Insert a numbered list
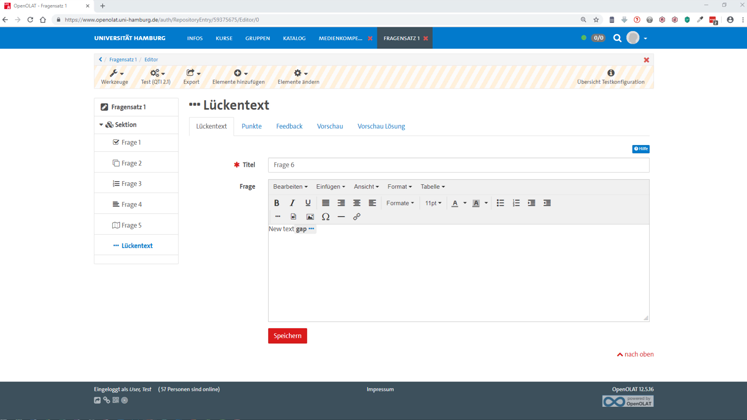Viewport: 747px width, 420px height. coord(516,203)
